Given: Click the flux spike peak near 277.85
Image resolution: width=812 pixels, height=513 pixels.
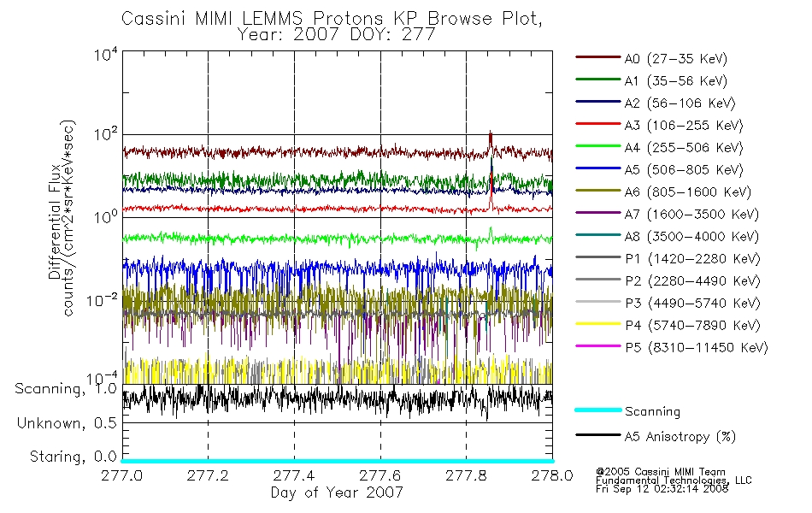Looking at the screenshot, I should 491,133.
